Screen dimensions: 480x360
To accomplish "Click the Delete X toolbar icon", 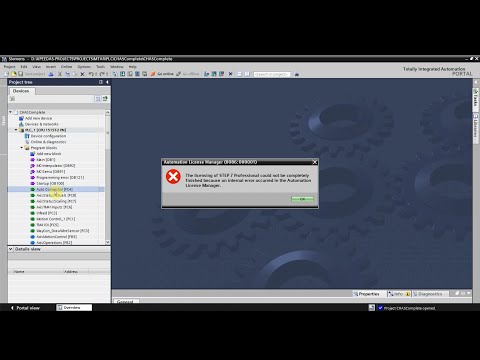I will (82, 74).
